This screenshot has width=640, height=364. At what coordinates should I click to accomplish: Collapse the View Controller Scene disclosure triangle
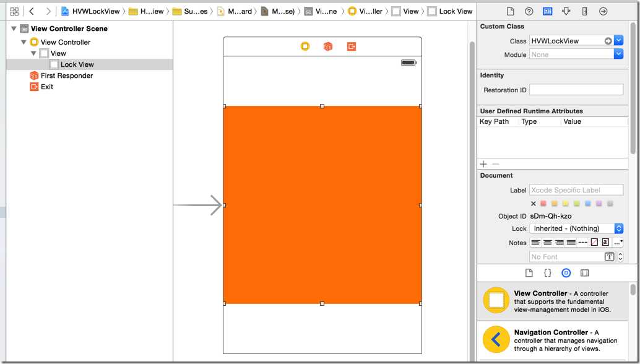pos(14,28)
